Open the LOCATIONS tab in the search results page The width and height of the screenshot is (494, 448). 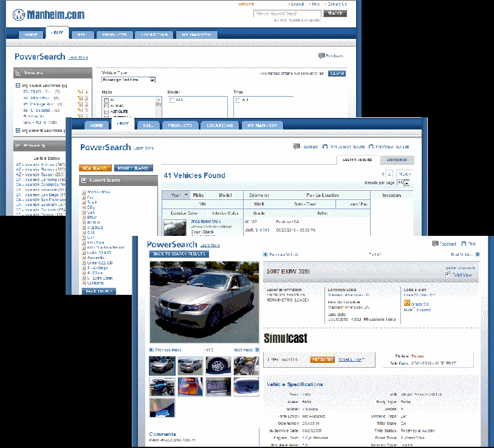point(220,125)
